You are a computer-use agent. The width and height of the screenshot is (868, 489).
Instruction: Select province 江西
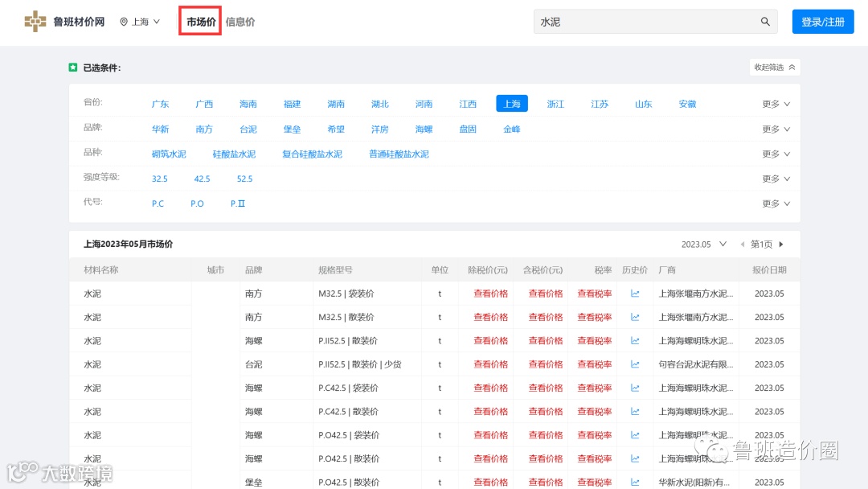click(x=468, y=104)
